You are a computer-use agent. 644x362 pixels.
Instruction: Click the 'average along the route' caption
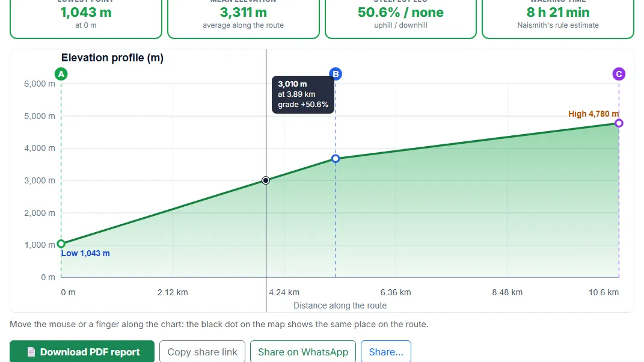click(243, 25)
